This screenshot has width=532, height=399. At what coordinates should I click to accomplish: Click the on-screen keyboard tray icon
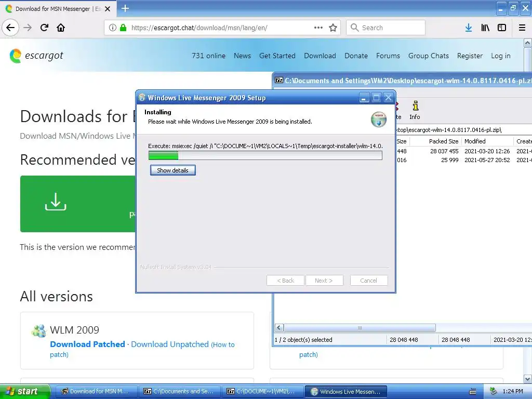tap(473, 392)
